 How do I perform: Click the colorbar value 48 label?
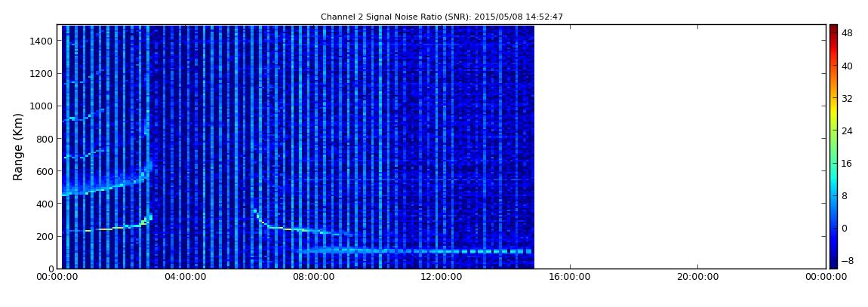(847, 33)
